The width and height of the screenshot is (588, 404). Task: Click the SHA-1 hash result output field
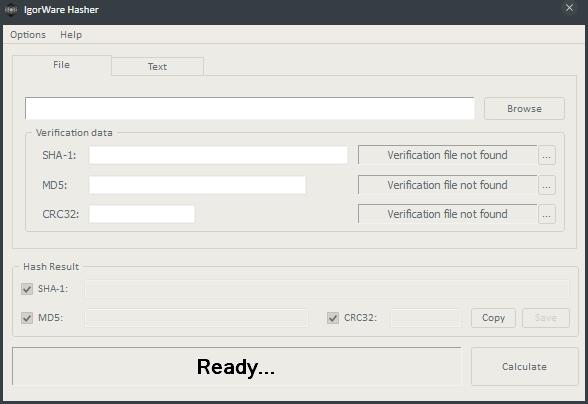click(x=327, y=289)
